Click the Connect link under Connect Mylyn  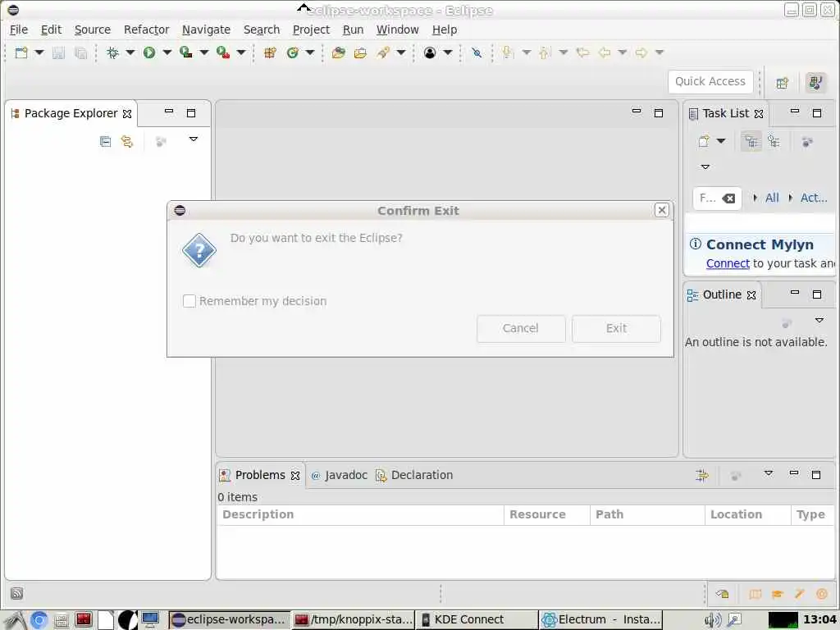point(728,263)
